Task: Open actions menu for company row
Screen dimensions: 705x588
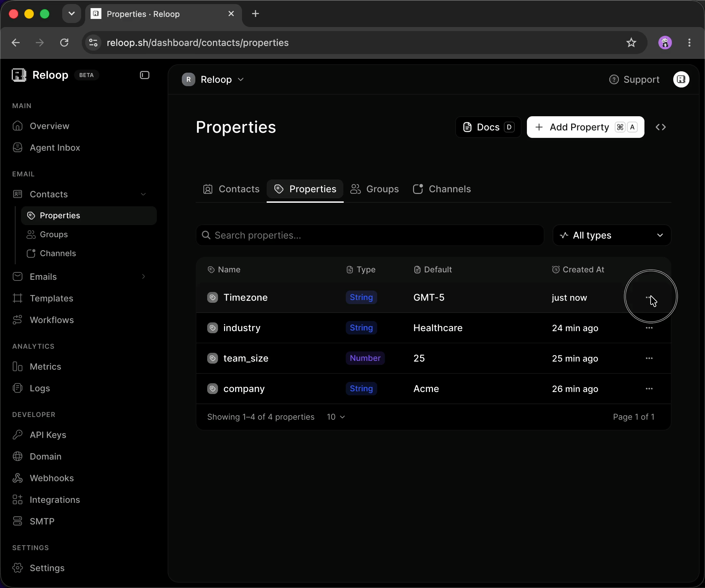Action: coord(649,389)
